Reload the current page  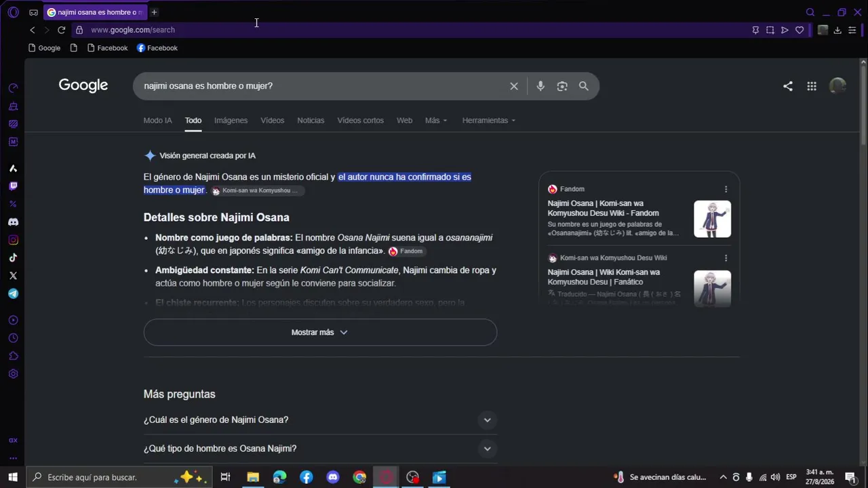[x=61, y=30]
